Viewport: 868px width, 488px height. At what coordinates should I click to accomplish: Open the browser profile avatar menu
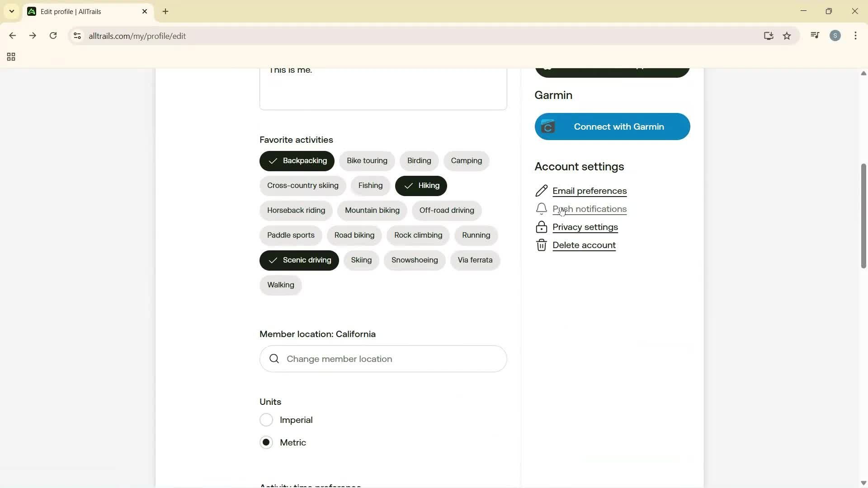[835, 36]
